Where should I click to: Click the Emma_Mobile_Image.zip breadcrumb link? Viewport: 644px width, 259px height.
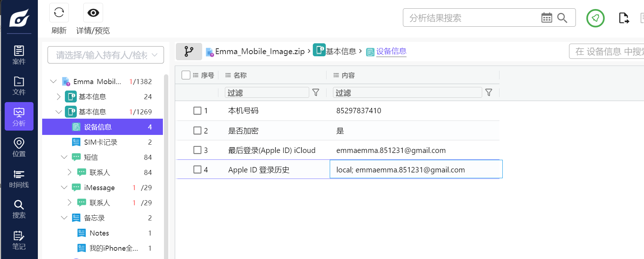coord(260,52)
